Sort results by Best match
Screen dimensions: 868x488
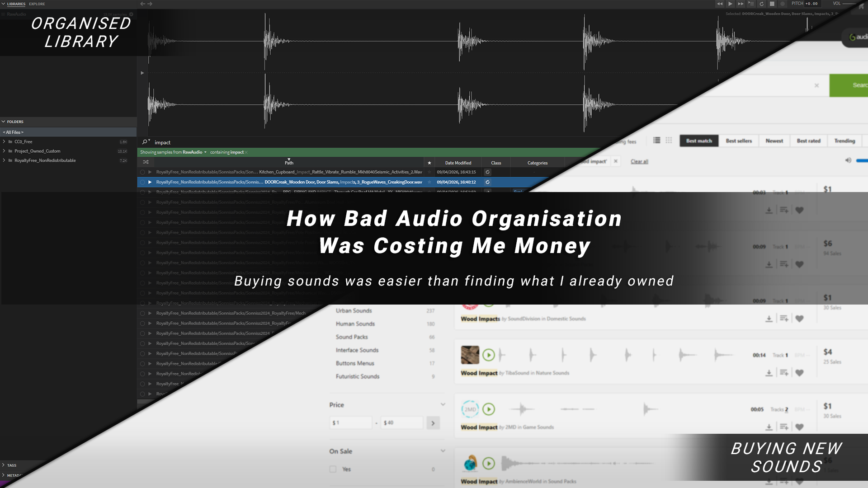pos(699,141)
